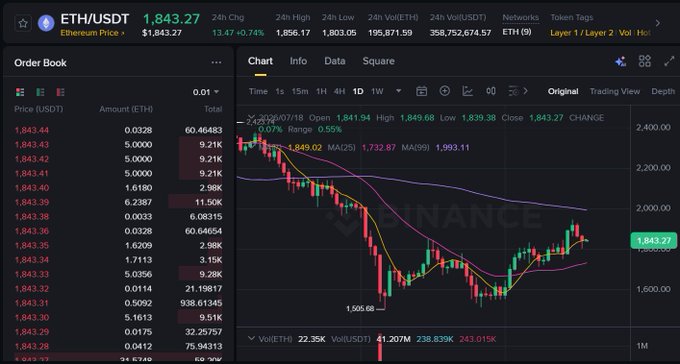
Task: Expand more chart toolbar tools chevron
Action: coord(526,91)
